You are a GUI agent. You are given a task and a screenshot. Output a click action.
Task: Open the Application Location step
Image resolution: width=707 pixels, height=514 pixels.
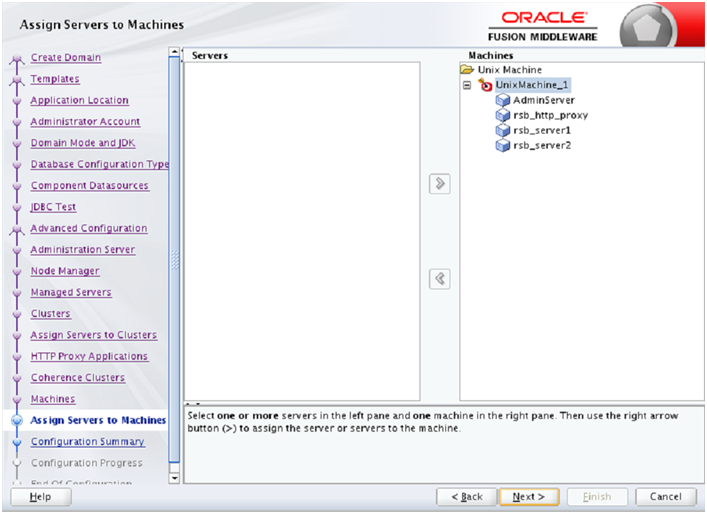[79, 100]
